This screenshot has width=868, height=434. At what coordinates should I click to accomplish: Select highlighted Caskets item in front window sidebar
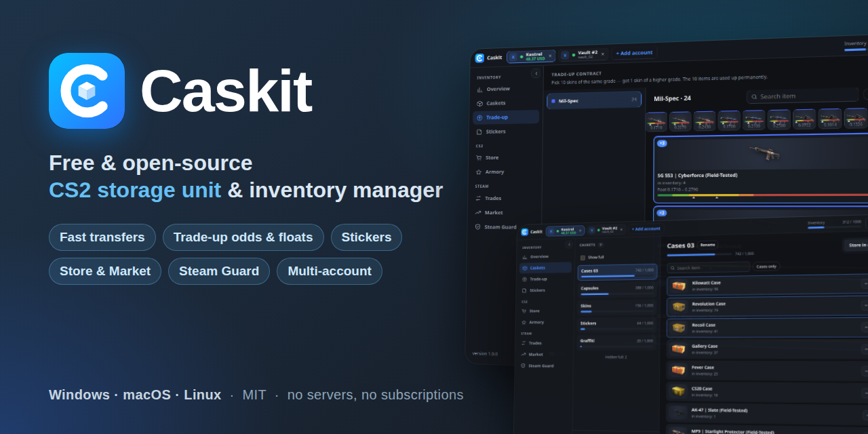pyautogui.click(x=545, y=268)
